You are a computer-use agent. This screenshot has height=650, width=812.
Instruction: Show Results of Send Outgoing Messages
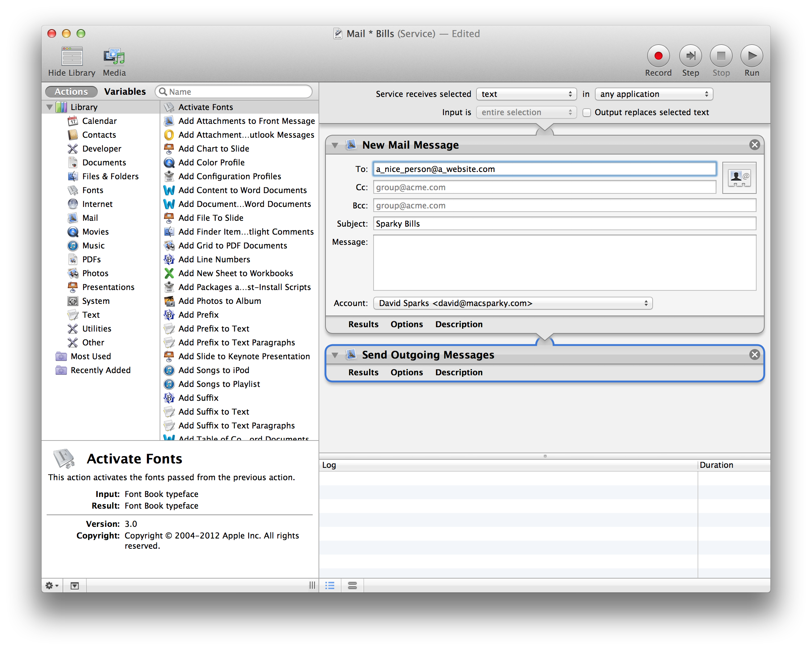pyautogui.click(x=363, y=372)
